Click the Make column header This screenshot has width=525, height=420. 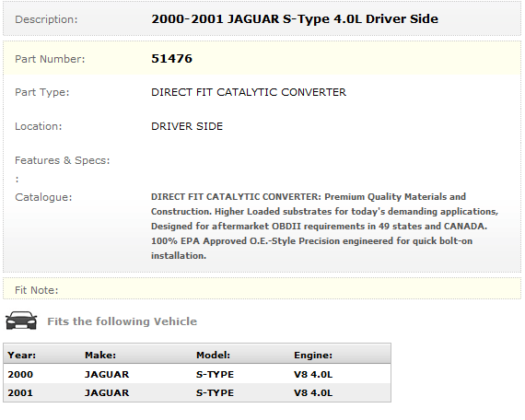click(x=100, y=355)
